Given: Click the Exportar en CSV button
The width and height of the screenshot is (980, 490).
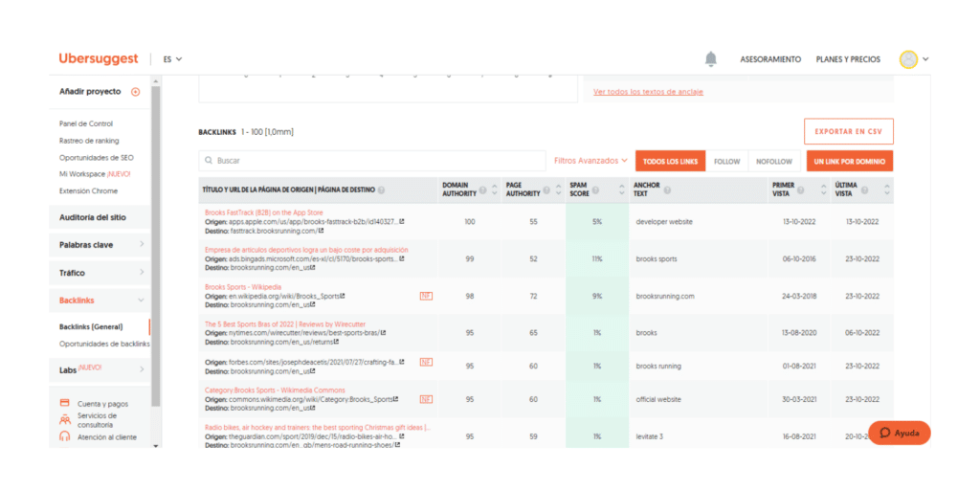Looking at the screenshot, I should [849, 132].
